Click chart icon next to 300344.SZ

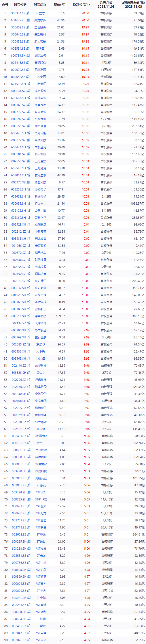pyautogui.click(x=28, y=13)
